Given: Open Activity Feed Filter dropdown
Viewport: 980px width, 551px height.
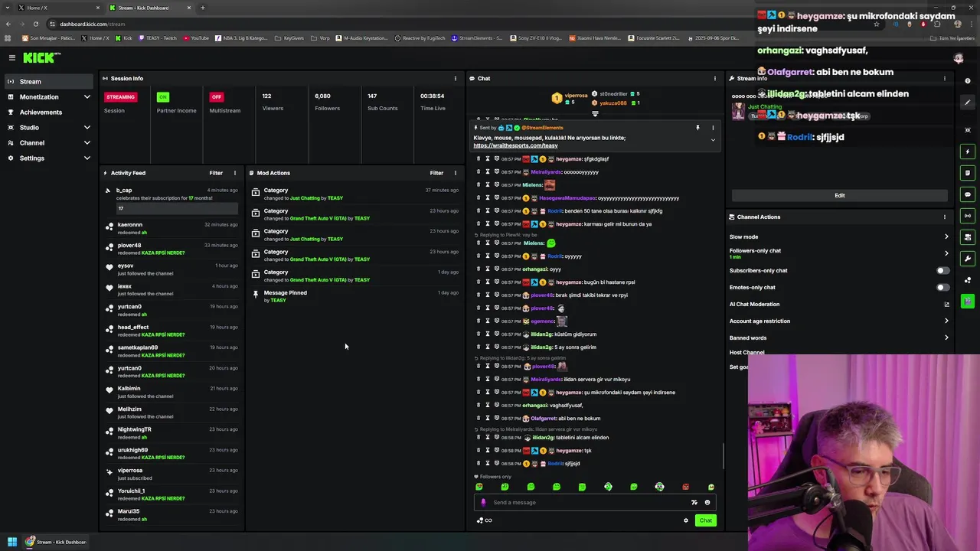Looking at the screenshot, I should [x=216, y=173].
